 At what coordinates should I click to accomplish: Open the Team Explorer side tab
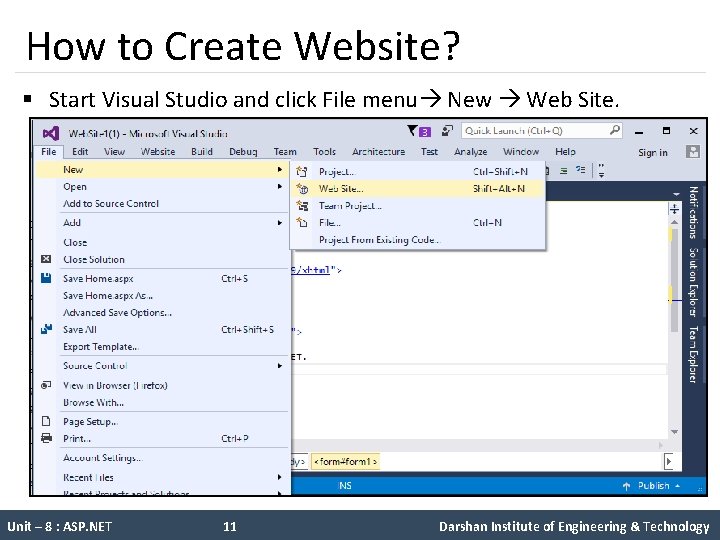tap(693, 354)
